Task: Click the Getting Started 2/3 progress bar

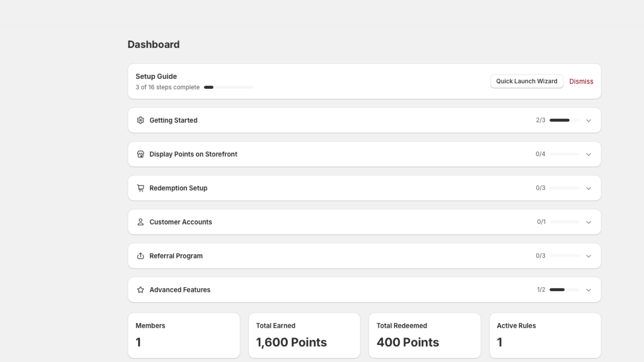Action: coord(564,120)
